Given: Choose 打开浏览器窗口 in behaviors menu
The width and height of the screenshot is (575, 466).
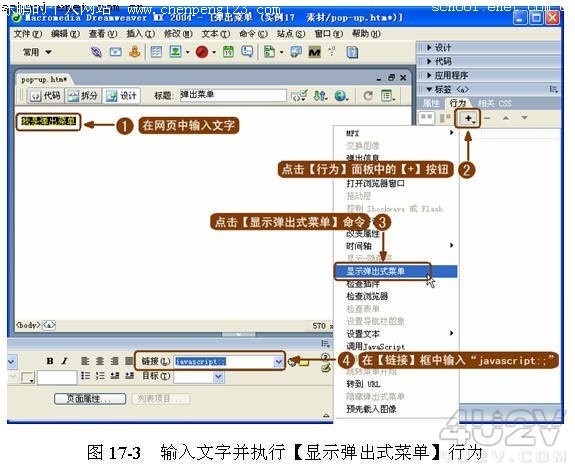Looking at the screenshot, I should pyautogui.click(x=376, y=183).
